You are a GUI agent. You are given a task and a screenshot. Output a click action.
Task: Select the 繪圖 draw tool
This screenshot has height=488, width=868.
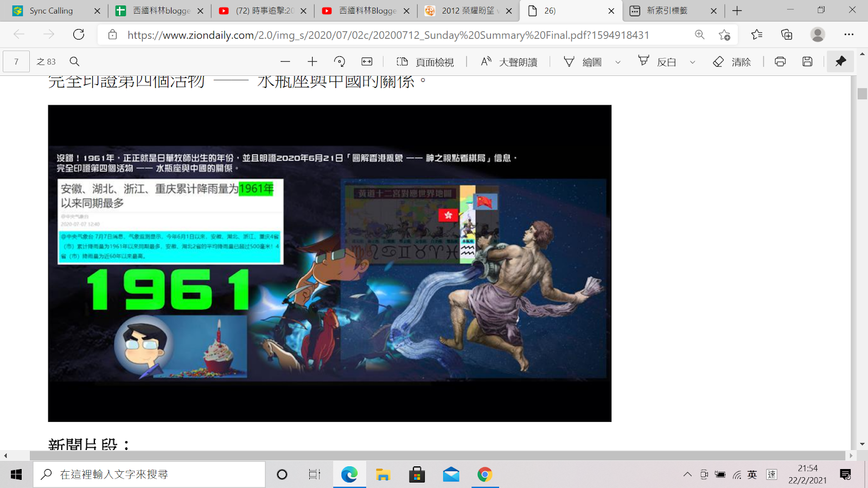click(x=583, y=62)
